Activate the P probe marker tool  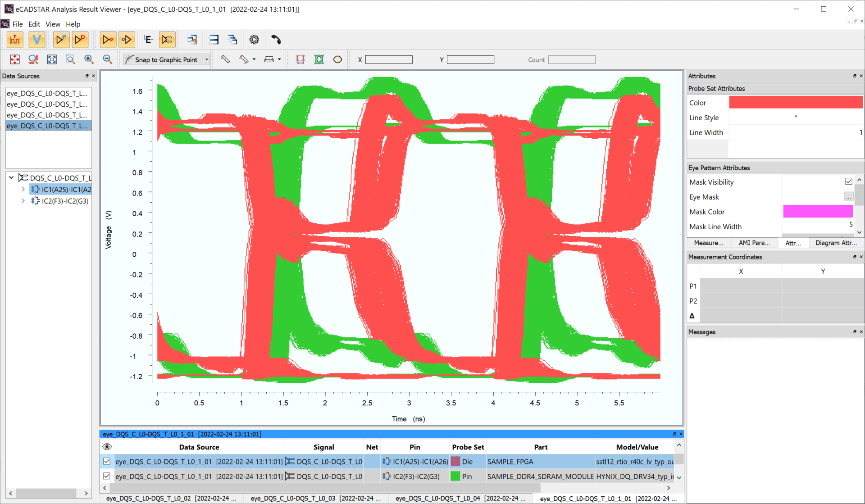tap(61, 40)
